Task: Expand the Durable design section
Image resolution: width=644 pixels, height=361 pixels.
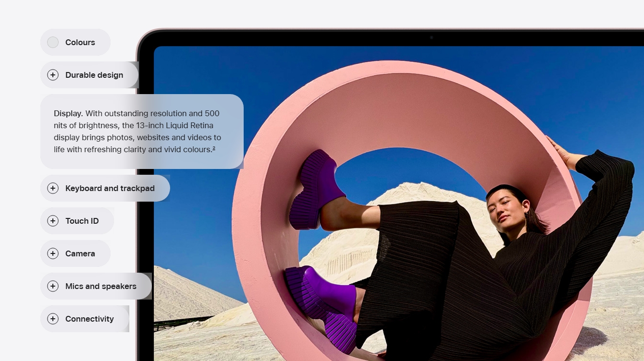Action: point(89,75)
